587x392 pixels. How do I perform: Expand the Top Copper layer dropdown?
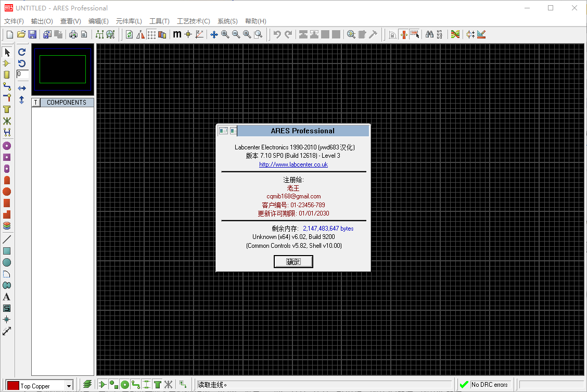coord(69,386)
